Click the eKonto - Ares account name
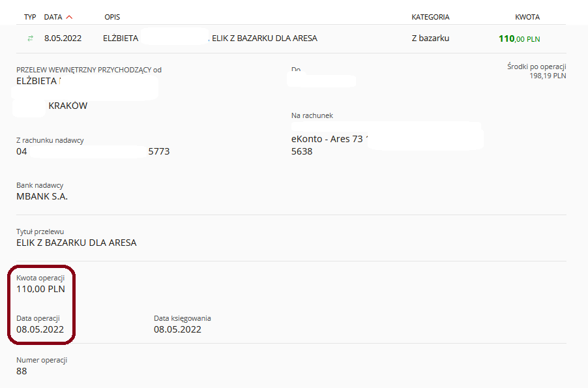 (327, 139)
